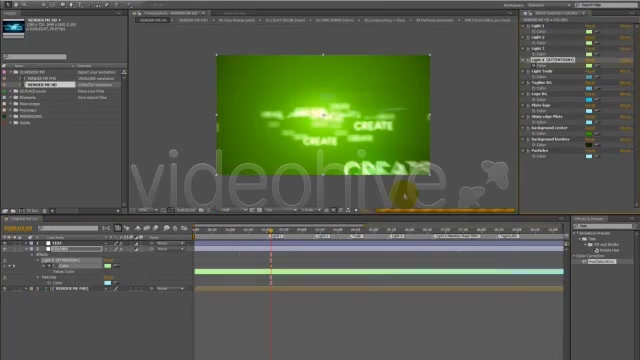Open the Graph Editor from timeline toolbar
The width and height of the screenshot is (640, 360).
tap(184, 228)
